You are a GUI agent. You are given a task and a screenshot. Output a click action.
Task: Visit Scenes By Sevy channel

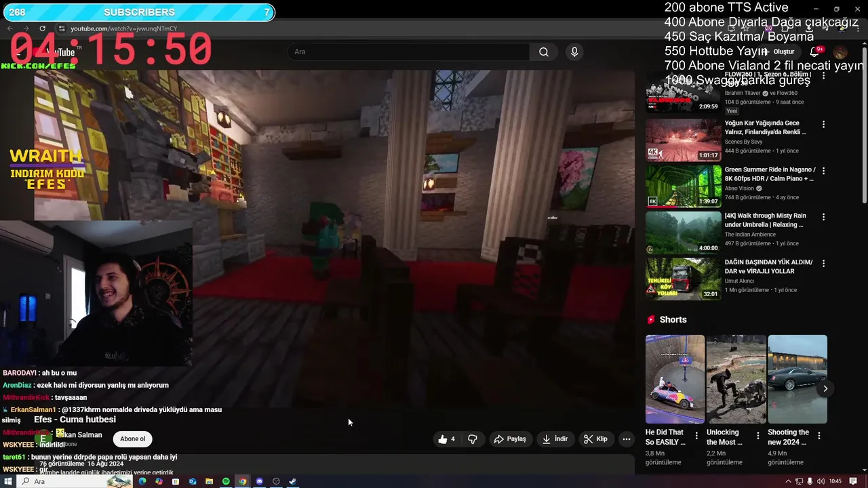tap(743, 142)
